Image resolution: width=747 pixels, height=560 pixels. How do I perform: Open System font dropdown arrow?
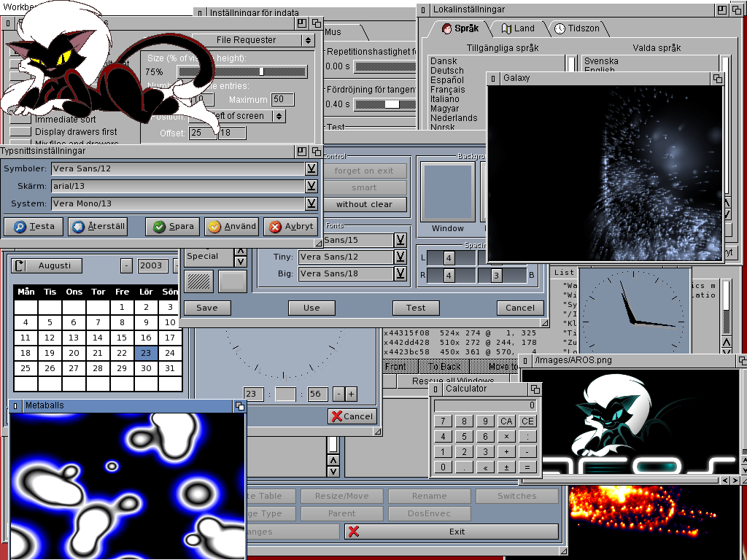[x=311, y=204]
